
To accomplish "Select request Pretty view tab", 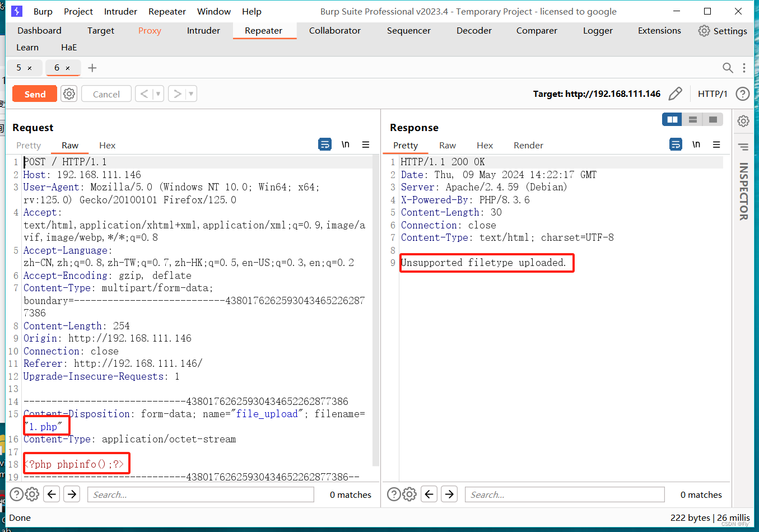I will coord(29,145).
